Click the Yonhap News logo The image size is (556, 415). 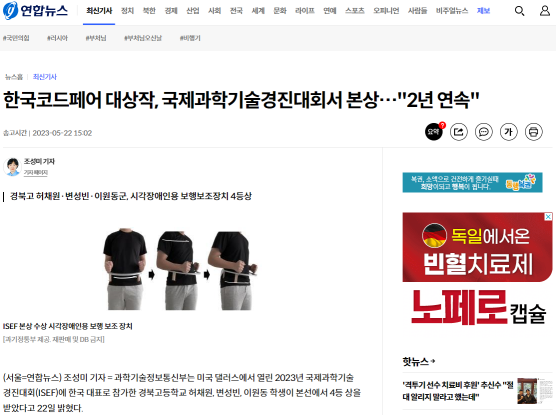click(x=35, y=10)
